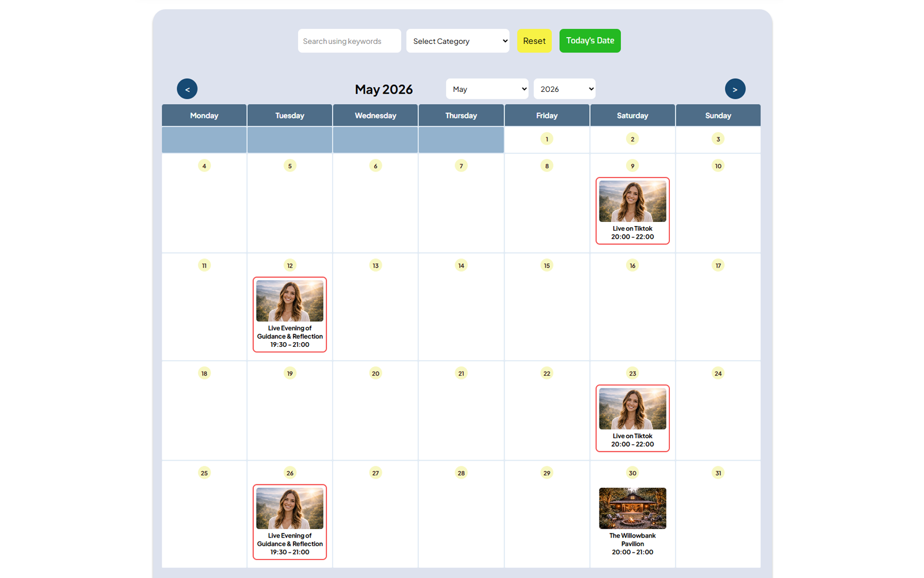Expand the May month dropdown
This screenshot has width=924, height=578.
point(487,89)
